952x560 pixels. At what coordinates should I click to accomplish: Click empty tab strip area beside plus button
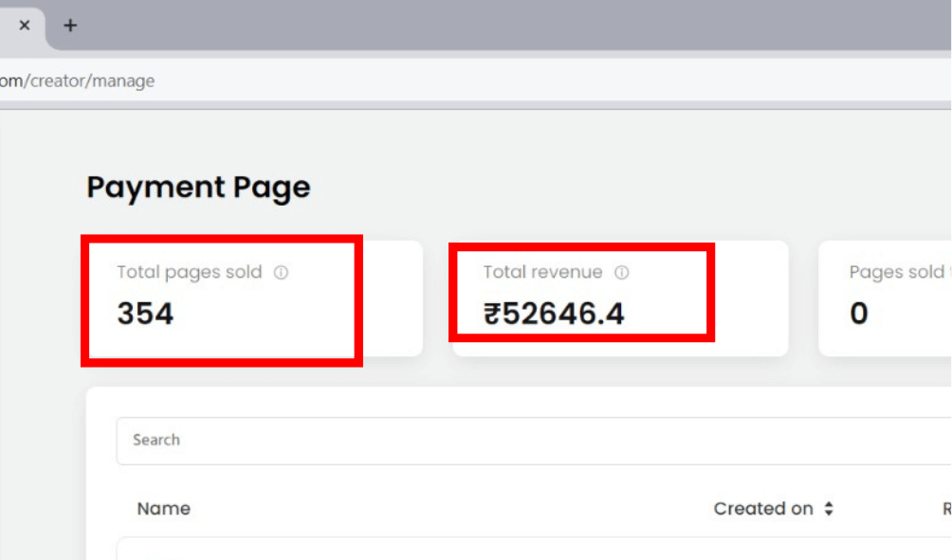tap(474, 26)
